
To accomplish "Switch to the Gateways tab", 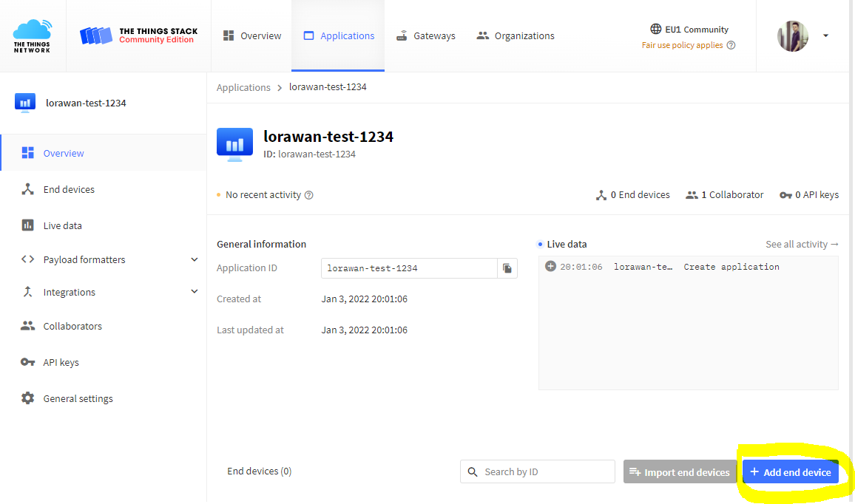I will click(x=426, y=36).
